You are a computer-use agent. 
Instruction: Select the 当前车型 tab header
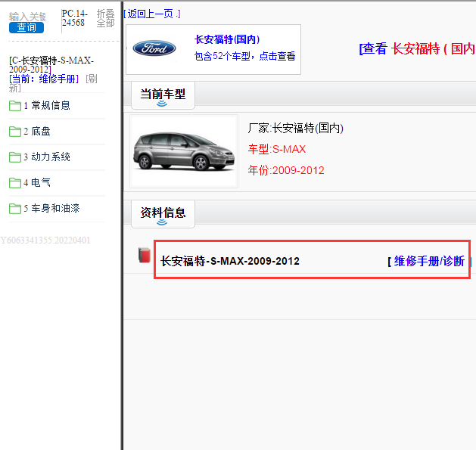tap(163, 95)
